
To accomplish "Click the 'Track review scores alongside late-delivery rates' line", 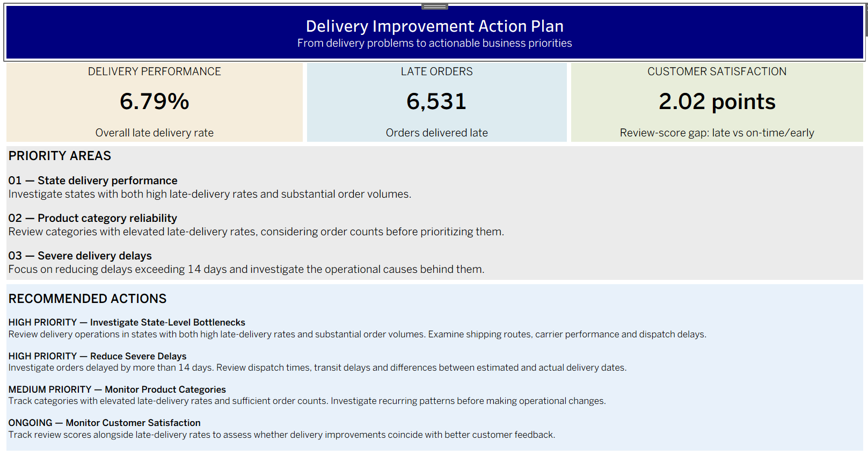I will click(282, 435).
